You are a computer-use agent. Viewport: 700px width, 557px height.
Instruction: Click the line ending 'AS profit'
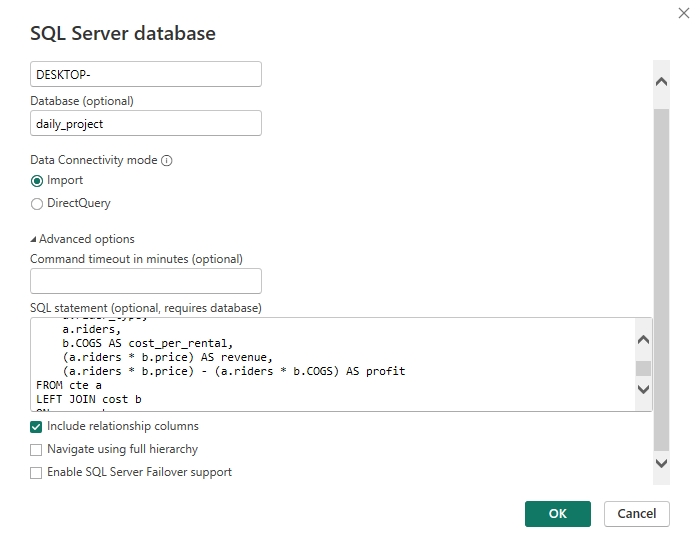point(234,371)
